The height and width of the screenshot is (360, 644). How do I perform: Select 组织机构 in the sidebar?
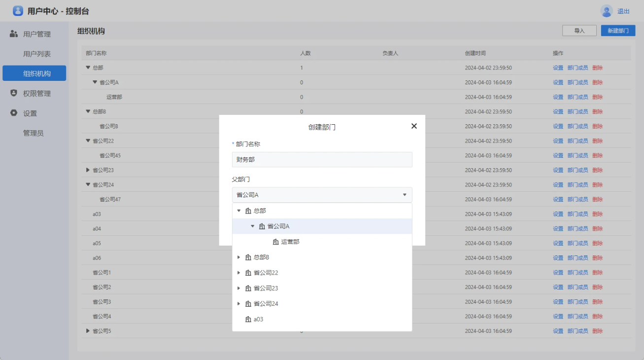click(34, 73)
